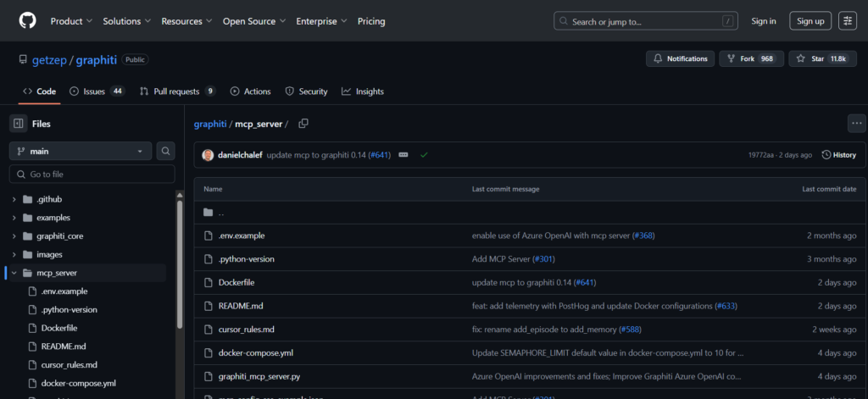Open pull request #633 link
The width and height of the screenshot is (868, 399).
point(726,306)
